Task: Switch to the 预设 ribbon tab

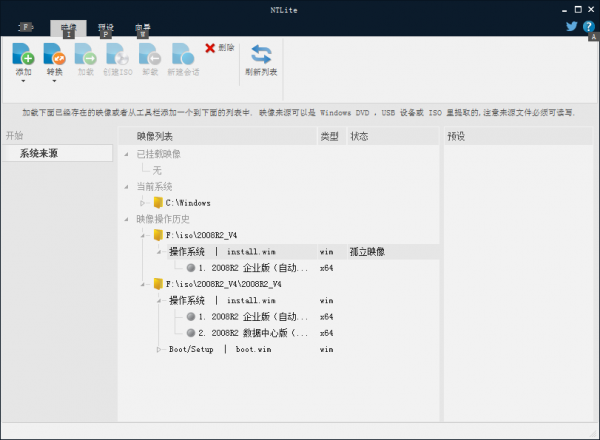Action: 106,28
